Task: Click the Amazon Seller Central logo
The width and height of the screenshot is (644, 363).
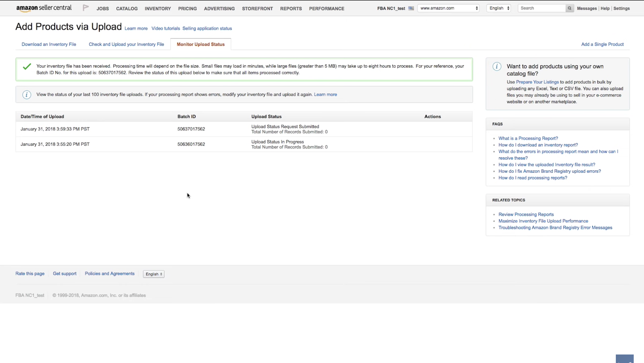Action: click(44, 8)
